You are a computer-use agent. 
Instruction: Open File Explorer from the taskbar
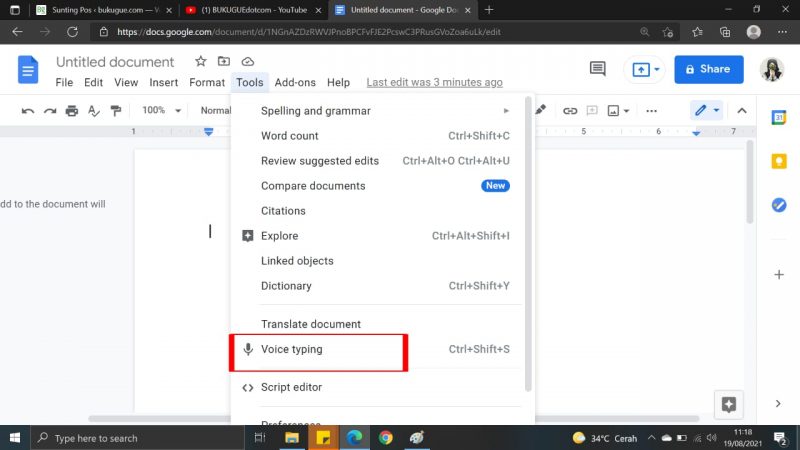point(292,438)
